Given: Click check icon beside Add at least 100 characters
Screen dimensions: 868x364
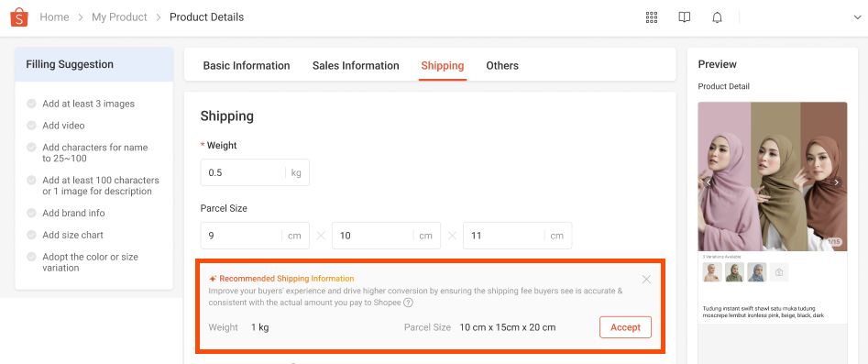Looking at the screenshot, I should (x=31, y=180).
